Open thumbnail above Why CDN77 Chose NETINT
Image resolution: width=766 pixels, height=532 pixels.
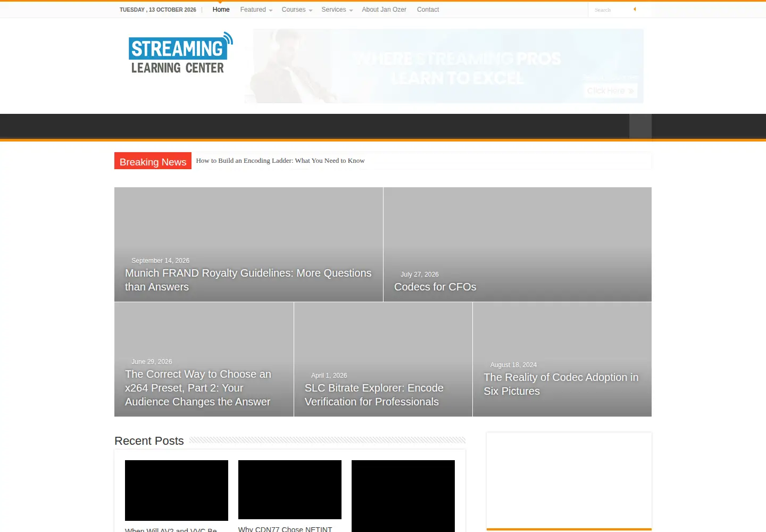click(290, 489)
